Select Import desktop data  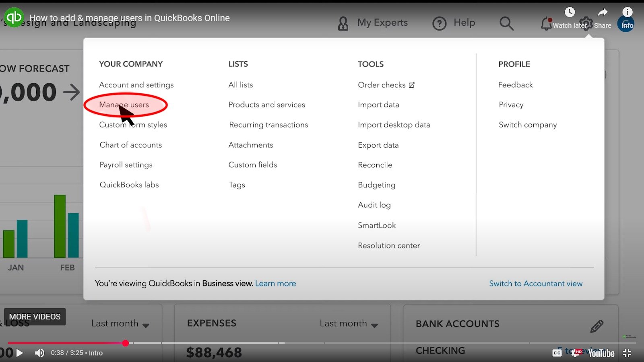(394, 125)
